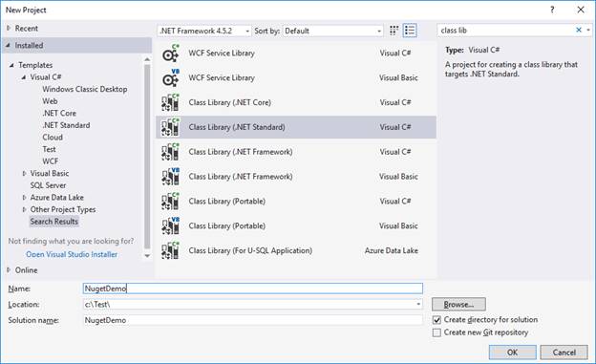Open the .NET Framework 4.5.2 version dropdown
The image size is (596, 364).
tap(204, 31)
